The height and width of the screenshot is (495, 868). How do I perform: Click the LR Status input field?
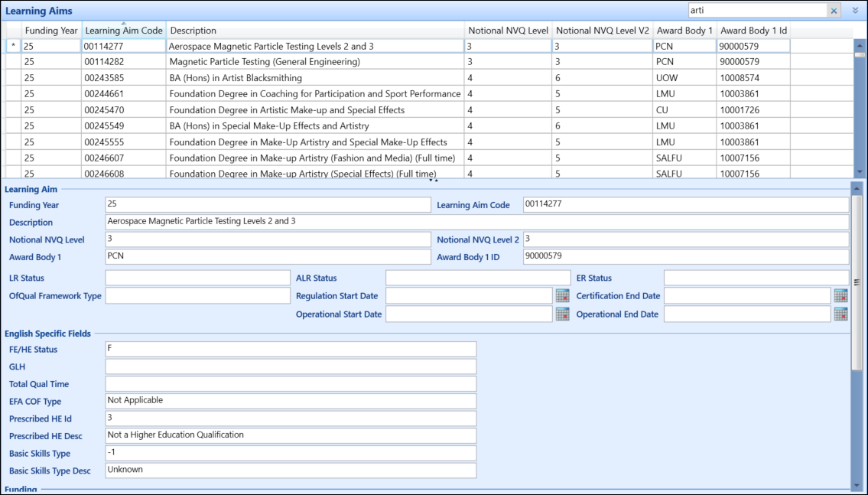197,278
